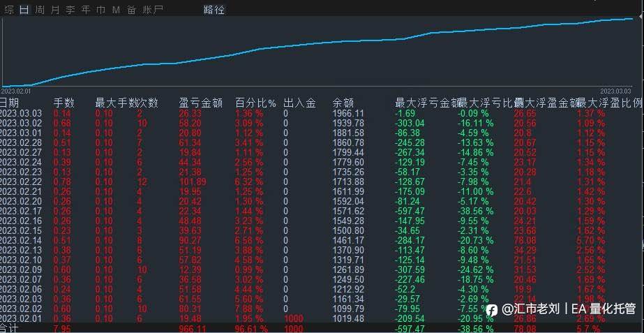644x333 pixels.
Task: Click the 百分比% column header
Action: click(x=255, y=103)
